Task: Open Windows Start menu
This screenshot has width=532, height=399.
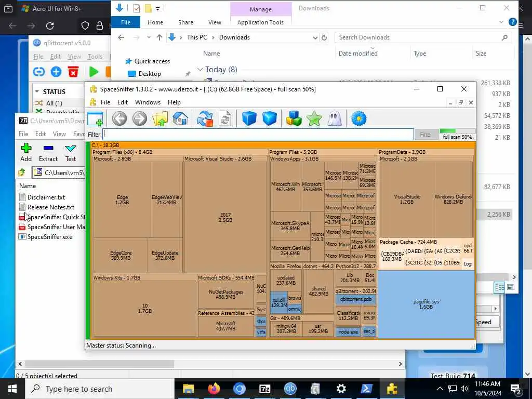Action: point(12,389)
